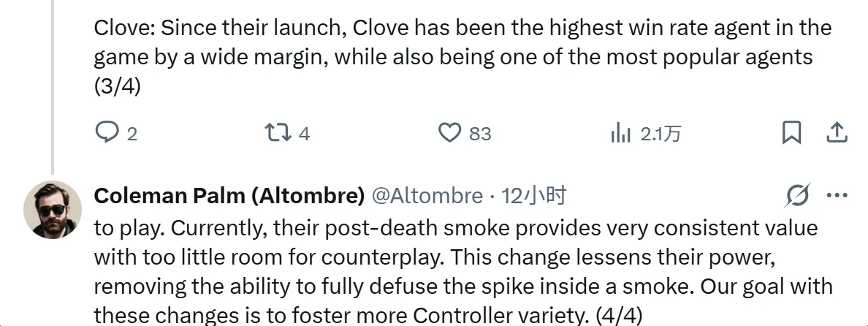Click the like count 83
868x326 pixels.
[480, 134]
